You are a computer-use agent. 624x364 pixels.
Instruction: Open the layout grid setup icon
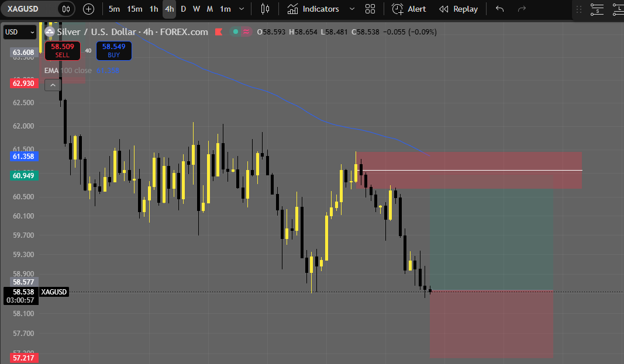(x=370, y=9)
